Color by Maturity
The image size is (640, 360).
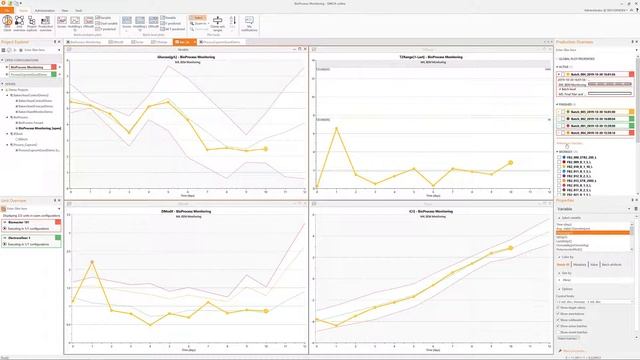(x=579, y=265)
